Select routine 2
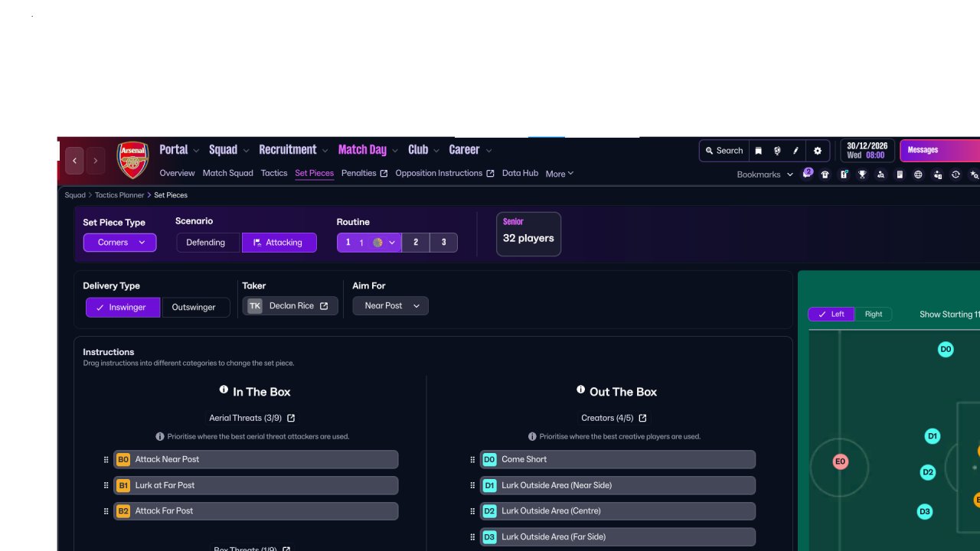The height and width of the screenshot is (551, 980). coord(416,243)
